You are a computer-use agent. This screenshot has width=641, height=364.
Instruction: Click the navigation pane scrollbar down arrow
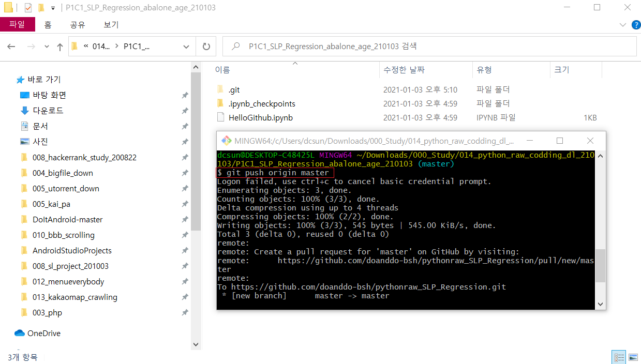click(x=196, y=344)
